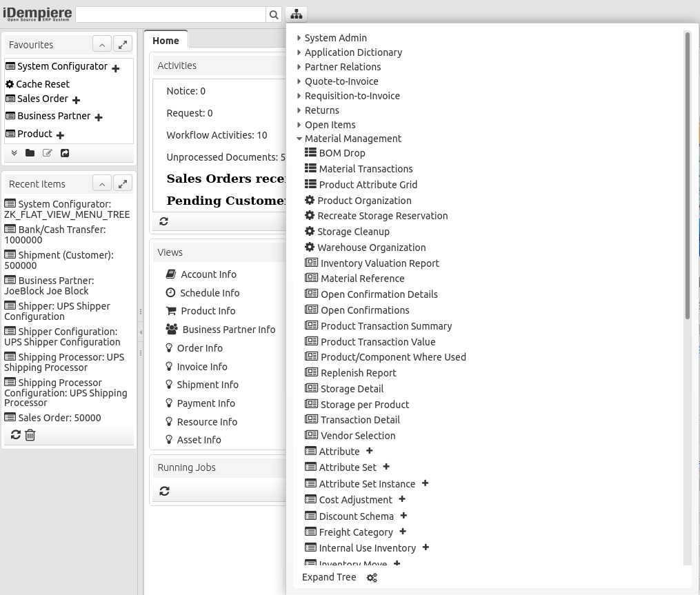Open Sales Order from Favourites

tap(42, 99)
